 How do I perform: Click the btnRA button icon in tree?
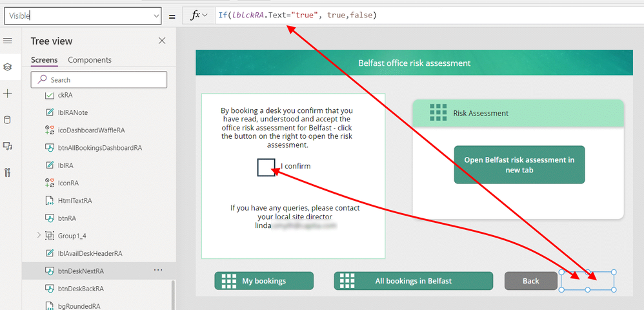(x=50, y=218)
